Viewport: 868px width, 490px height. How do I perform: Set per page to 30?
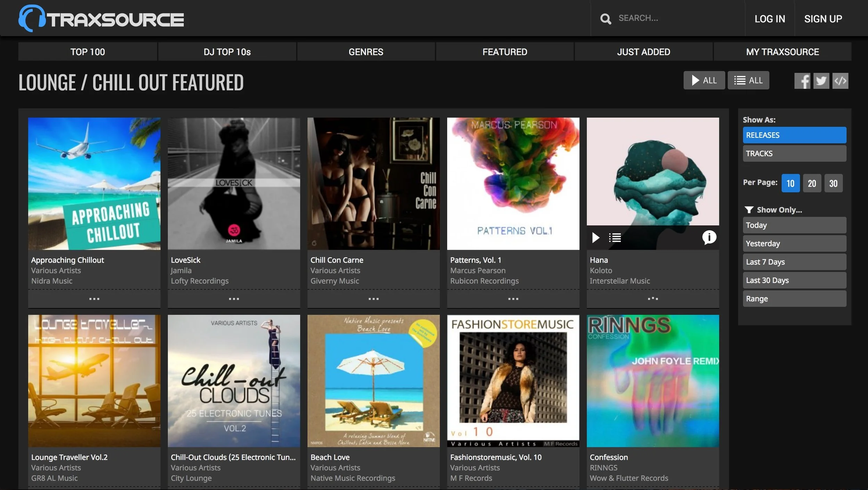[x=833, y=183]
